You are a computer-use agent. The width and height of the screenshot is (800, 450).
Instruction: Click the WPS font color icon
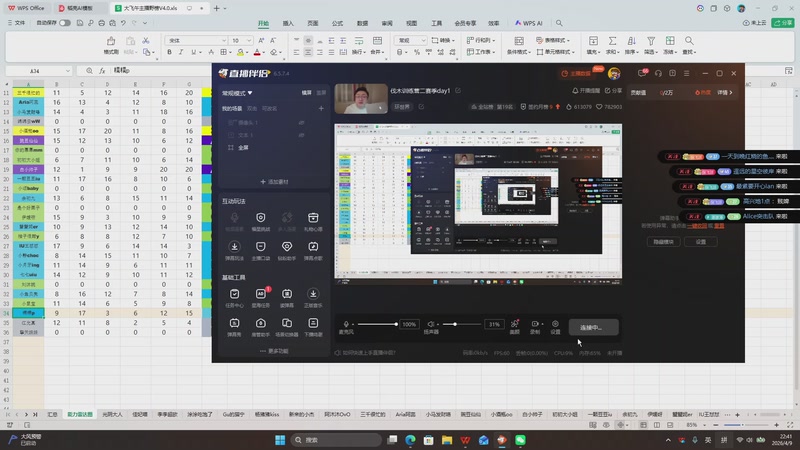(257, 52)
